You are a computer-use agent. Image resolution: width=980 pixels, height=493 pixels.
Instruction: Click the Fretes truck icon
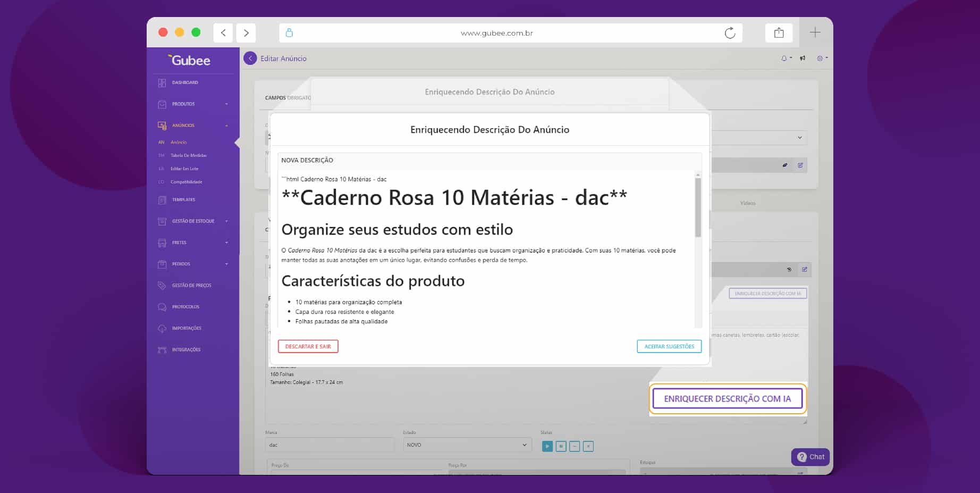tap(162, 243)
